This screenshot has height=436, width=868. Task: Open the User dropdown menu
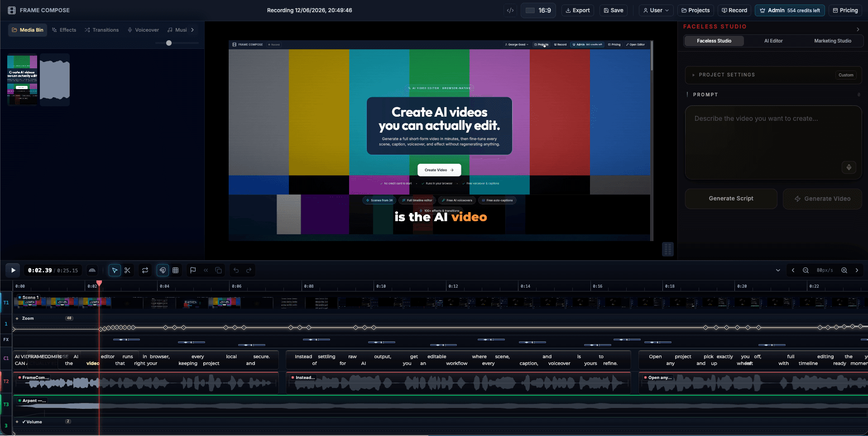(x=656, y=10)
